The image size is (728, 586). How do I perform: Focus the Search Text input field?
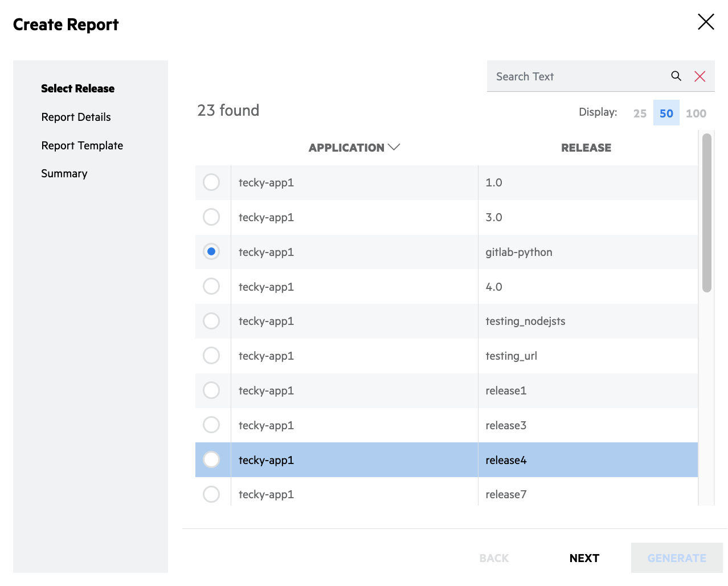[575, 76]
